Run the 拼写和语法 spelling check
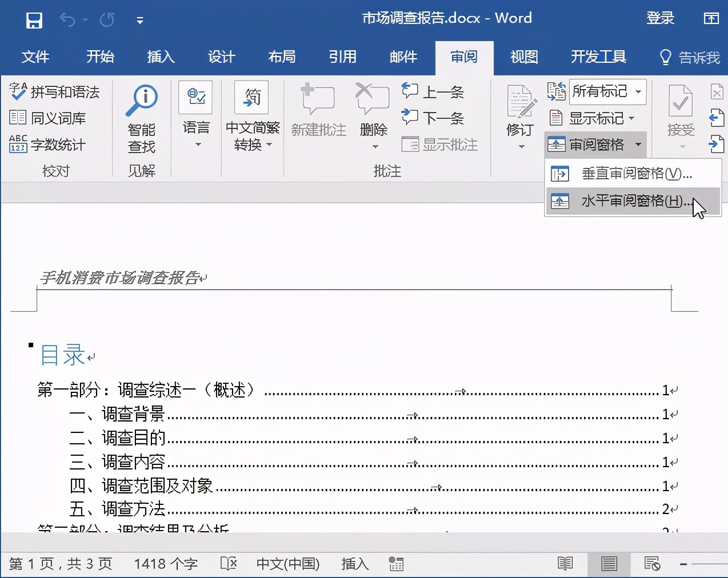The height and width of the screenshot is (578, 728). coord(55,91)
